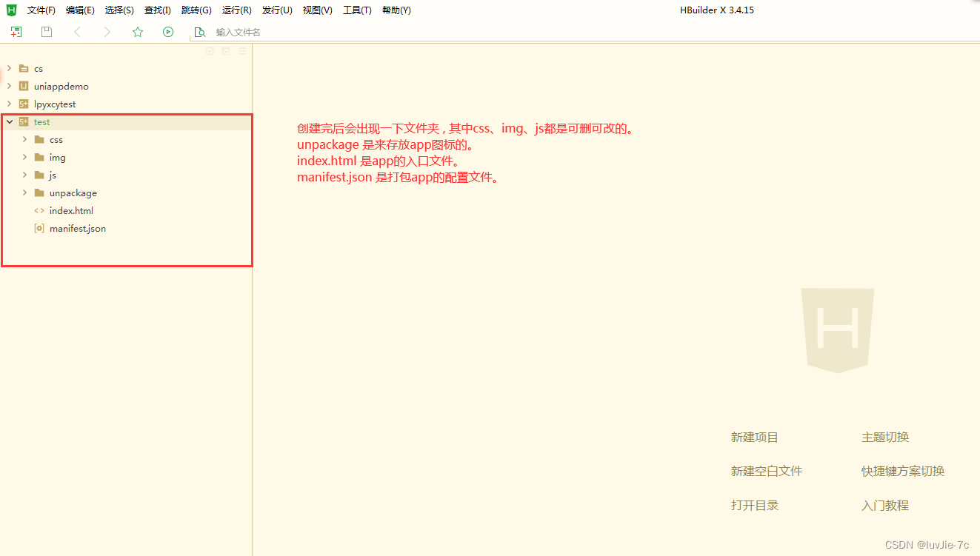Click the 新建项目 link
The image size is (980, 556).
coord(754,437)
